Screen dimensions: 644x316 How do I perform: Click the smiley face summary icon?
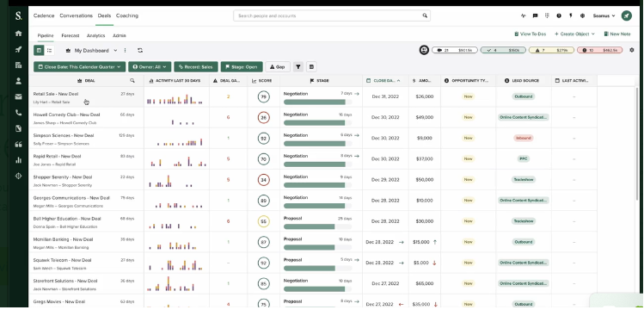pos(424,50)
